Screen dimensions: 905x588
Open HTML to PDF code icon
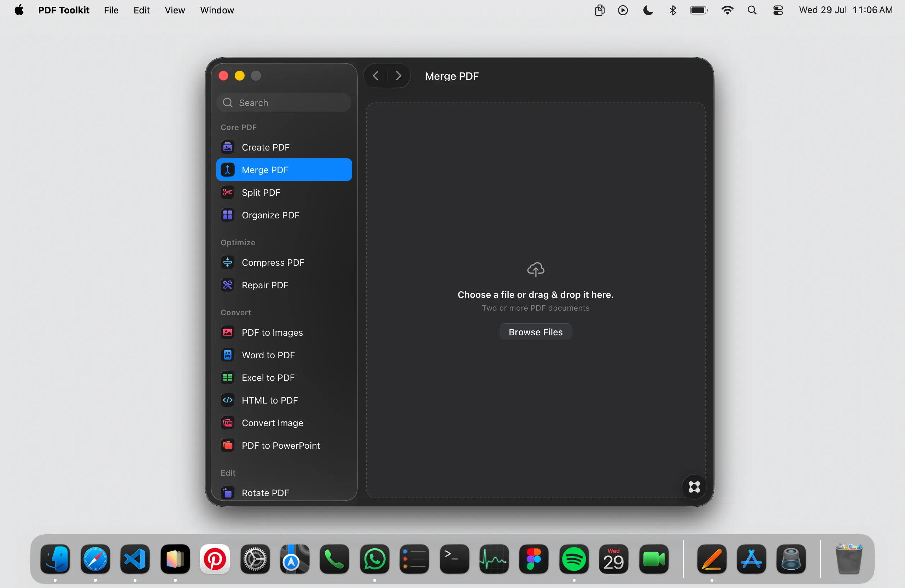pyautogui.click(x=227, y=400)
